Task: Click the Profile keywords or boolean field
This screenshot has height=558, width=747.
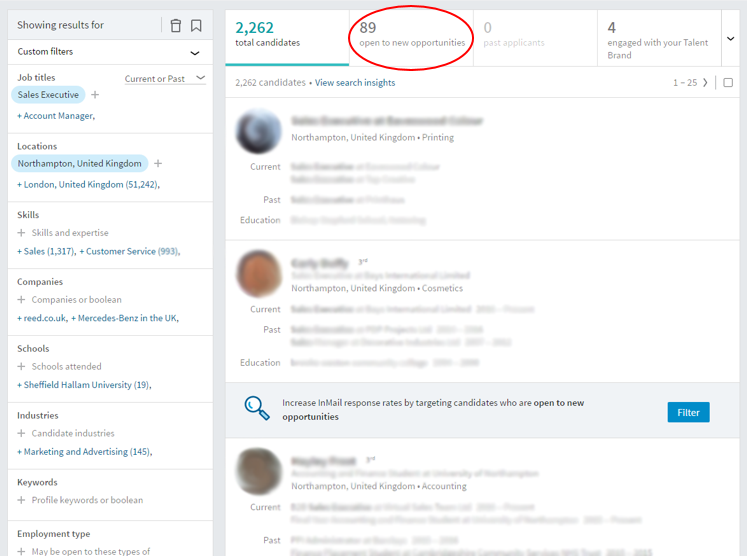Action: 87,500
